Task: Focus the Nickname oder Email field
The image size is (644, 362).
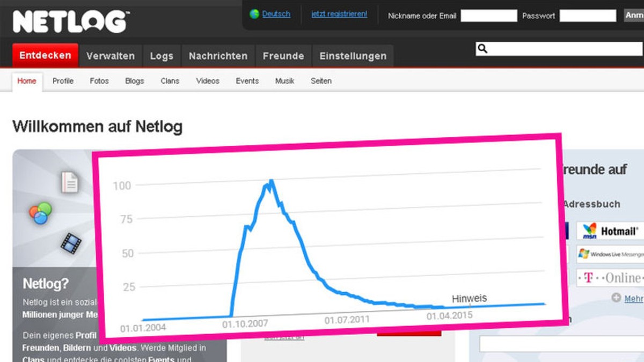Action: pos(489,16)
